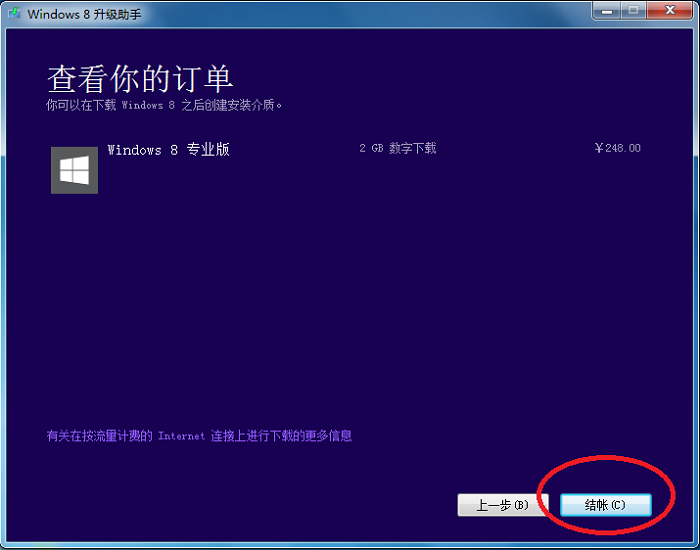Open the metered Internet connection info link
Viewport: 700px width, 550px height.
click(199, 436)
